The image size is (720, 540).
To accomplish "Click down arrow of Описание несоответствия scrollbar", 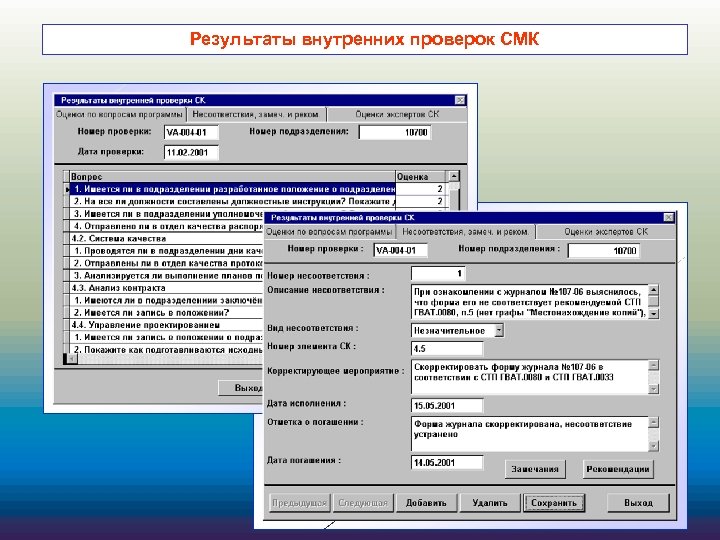I will click(653, 314).
